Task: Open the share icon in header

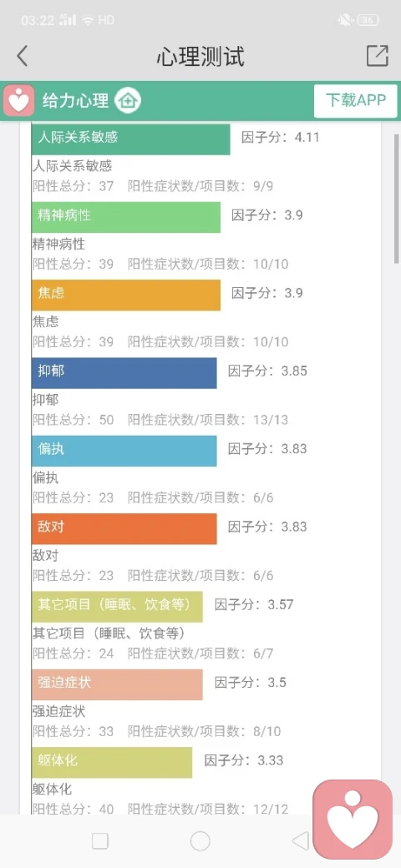Action: (377, 56)
